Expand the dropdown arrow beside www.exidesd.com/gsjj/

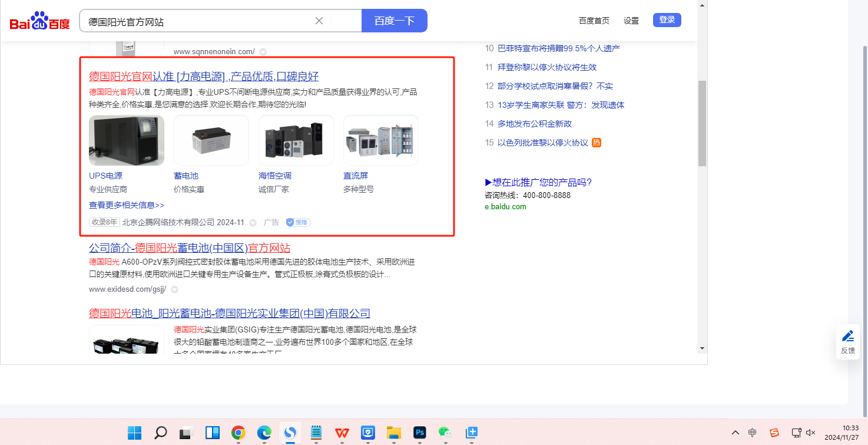click(174, 289)
